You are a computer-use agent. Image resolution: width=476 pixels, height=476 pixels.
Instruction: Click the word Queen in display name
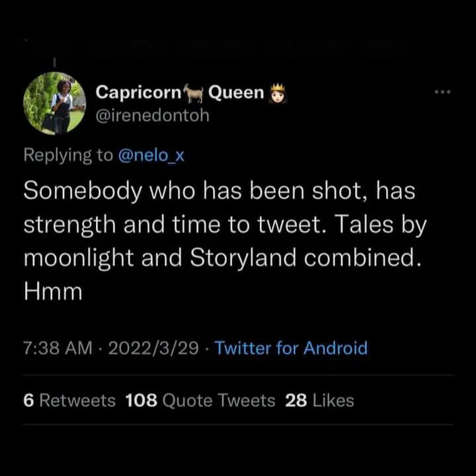(236, 93)
